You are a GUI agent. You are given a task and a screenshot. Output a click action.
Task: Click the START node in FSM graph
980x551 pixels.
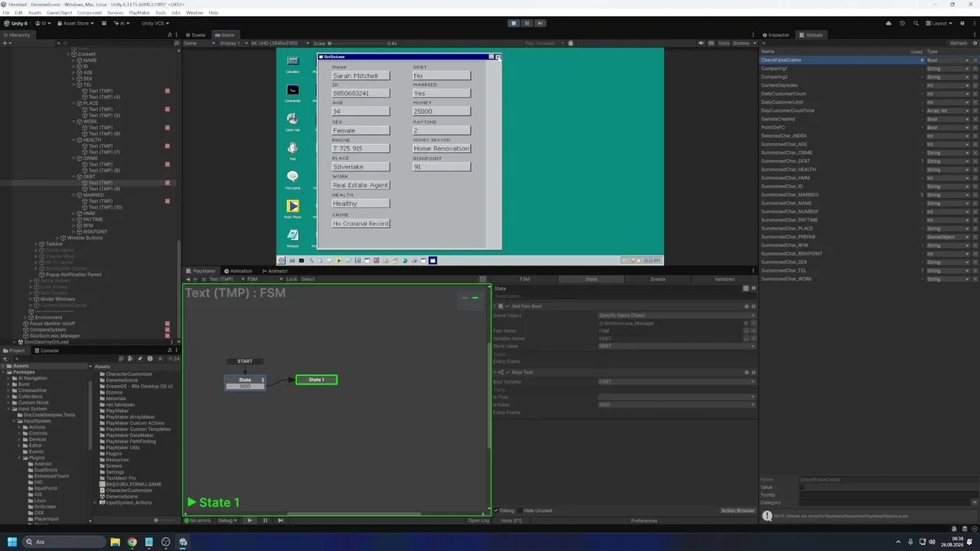(x=245, y=361)
